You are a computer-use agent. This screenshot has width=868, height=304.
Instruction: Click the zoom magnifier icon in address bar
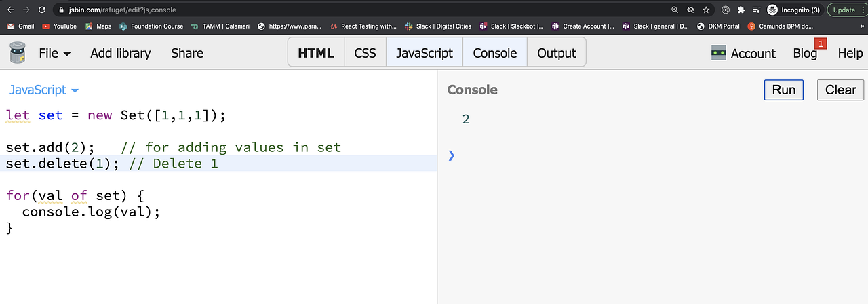675,10
